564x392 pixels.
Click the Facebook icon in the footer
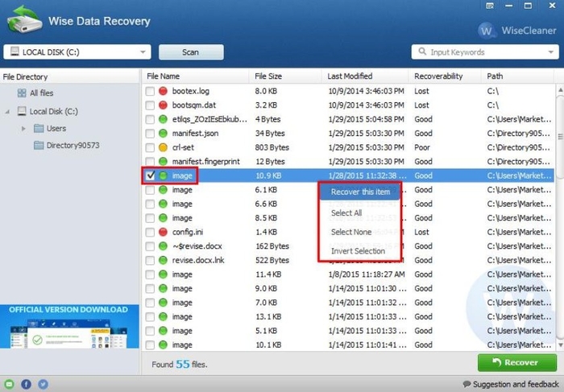[x=26, y=384]
